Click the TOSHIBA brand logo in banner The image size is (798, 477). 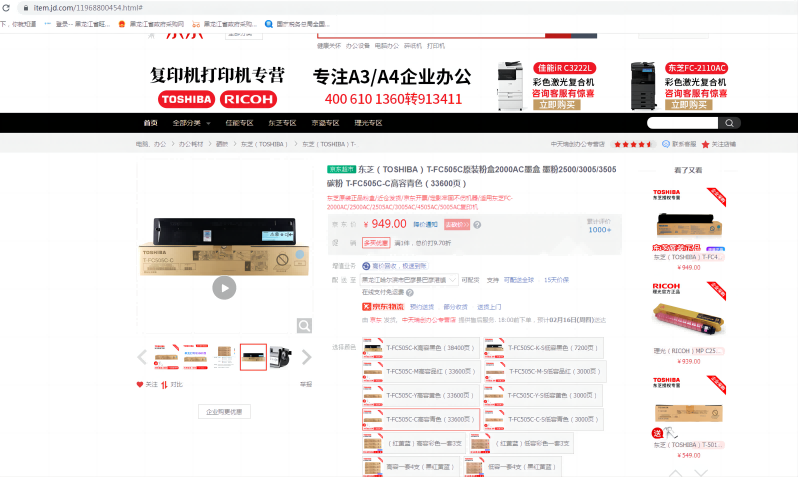point(186,99)
